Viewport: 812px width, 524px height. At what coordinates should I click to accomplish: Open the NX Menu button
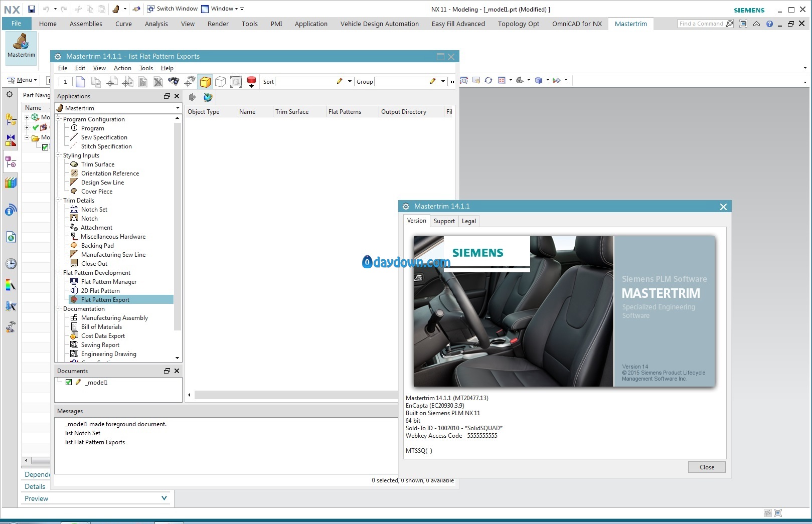coord(23,80)
